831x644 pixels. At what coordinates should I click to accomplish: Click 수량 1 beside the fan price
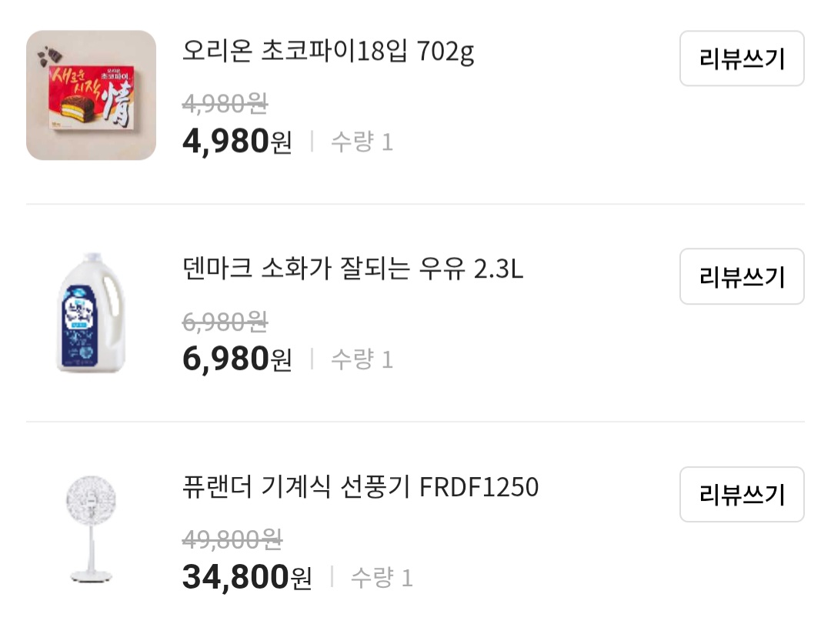(382, 578)
